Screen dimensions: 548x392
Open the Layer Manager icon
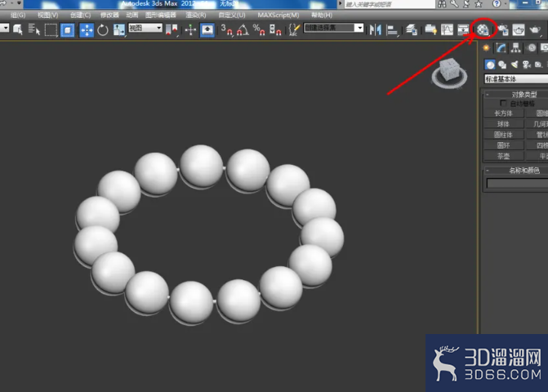point(412,30)
